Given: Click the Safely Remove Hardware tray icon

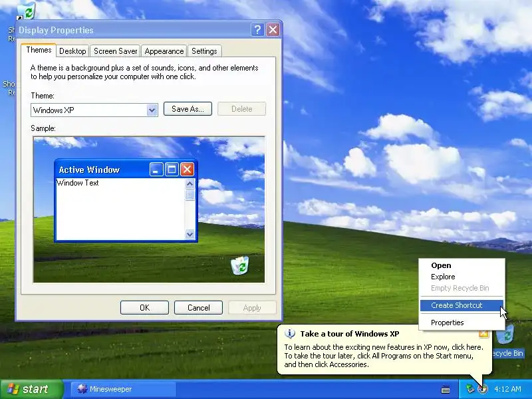Looking at the screenshot, I should tap(470, 388).
